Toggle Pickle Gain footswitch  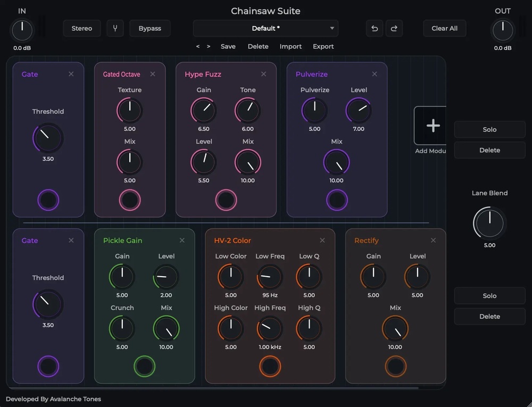[x=145, y=366]
